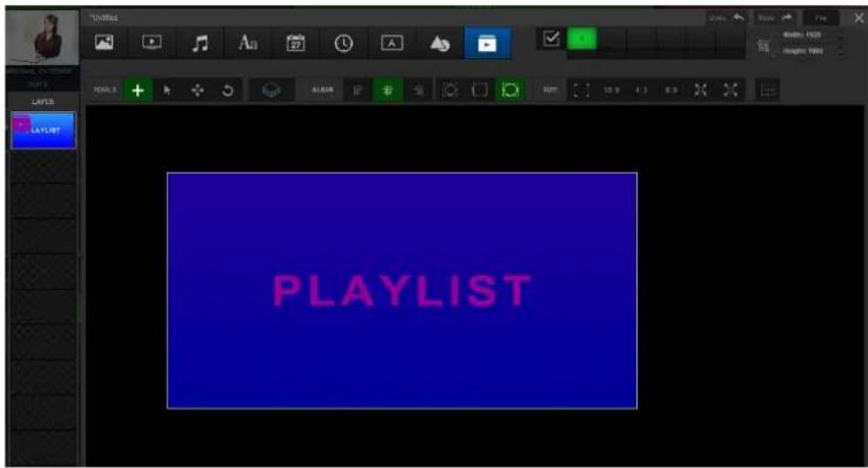This screenshot has width=868, height=468.
Task: Toggle the checkmark icon beside the page slots
Action: tap(551, 40)
